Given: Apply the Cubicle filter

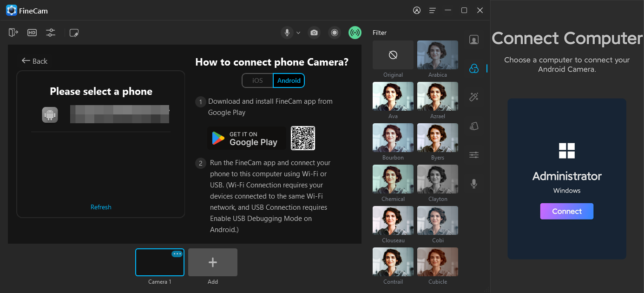Looking at the screenshot, I should point(438,262).
